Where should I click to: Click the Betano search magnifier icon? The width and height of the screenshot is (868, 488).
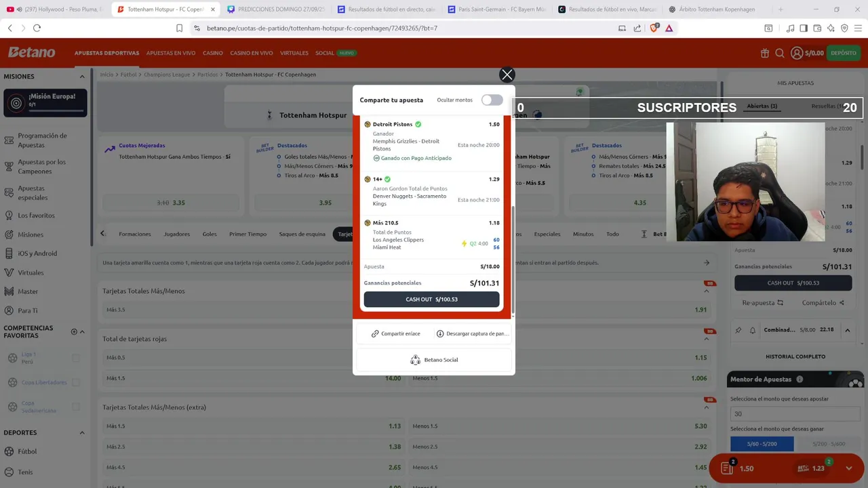[780, 53]
